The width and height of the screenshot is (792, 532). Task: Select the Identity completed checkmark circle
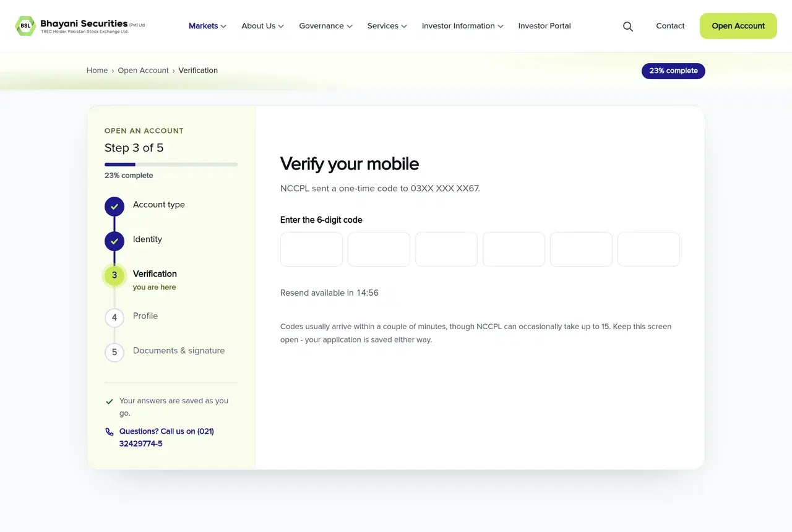pyautogui.click(x=114, y=241)
